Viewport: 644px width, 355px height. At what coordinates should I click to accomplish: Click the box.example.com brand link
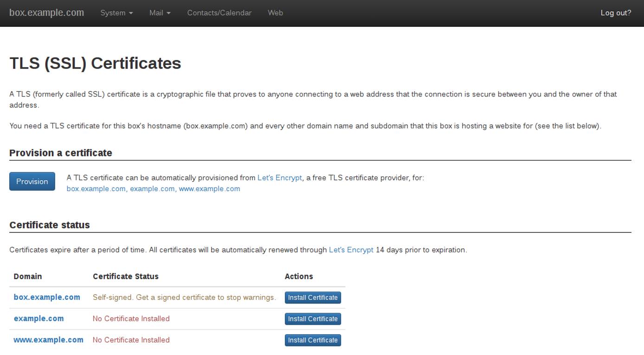46,13
